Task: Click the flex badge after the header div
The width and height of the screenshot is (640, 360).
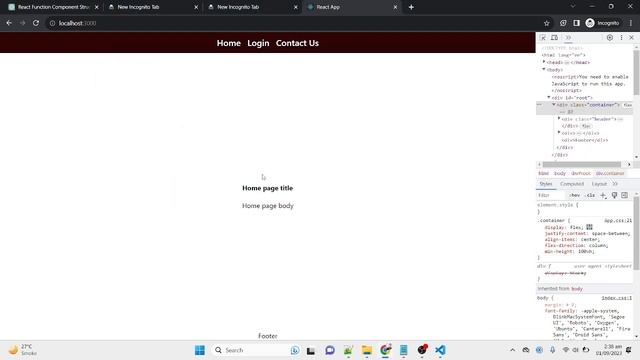Action: point(586,126)
